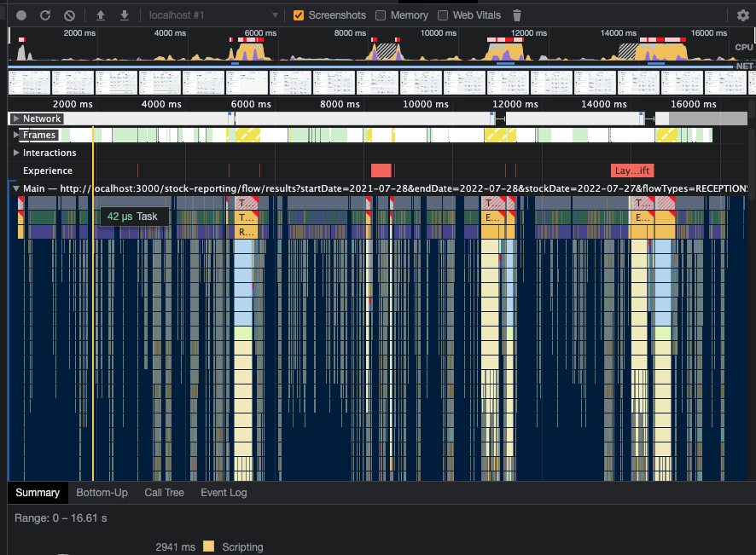756x555 pixels.
Task: Click the reload and record icon
Action: [x=45, y=15]
